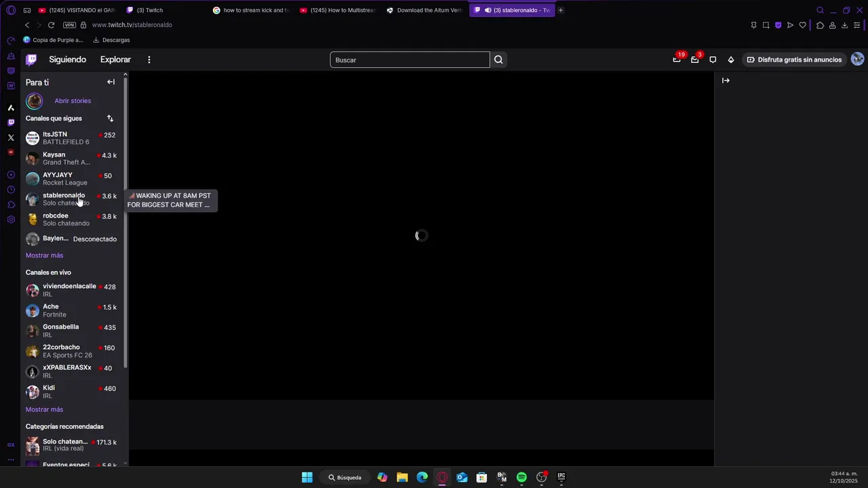
Task: Open the Twitch three-dot more menu
Action: (x=149, y=60)
